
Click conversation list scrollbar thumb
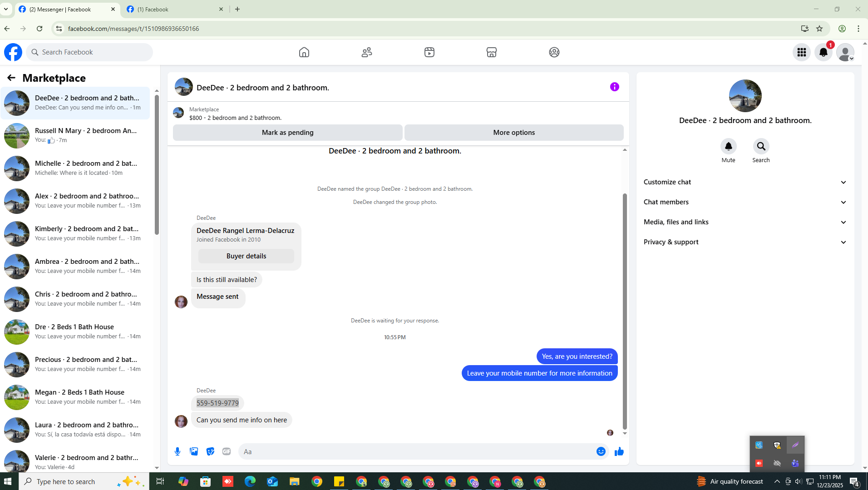pos(157,164)
